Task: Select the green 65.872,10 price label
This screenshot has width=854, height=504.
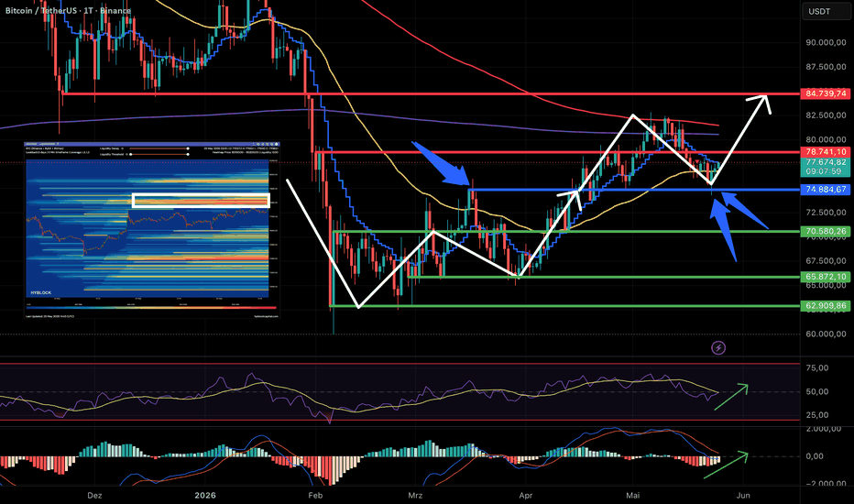Action: tap(827, 277)
